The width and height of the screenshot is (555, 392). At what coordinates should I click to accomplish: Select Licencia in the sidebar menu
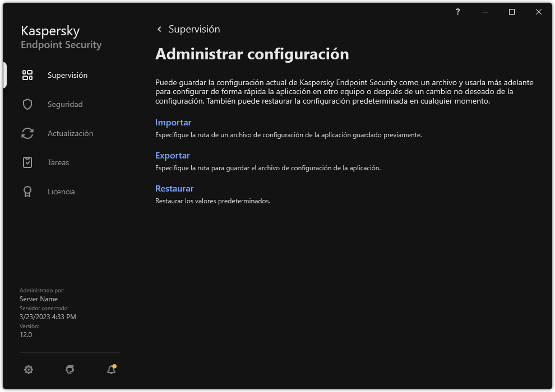tap(61, 191)
